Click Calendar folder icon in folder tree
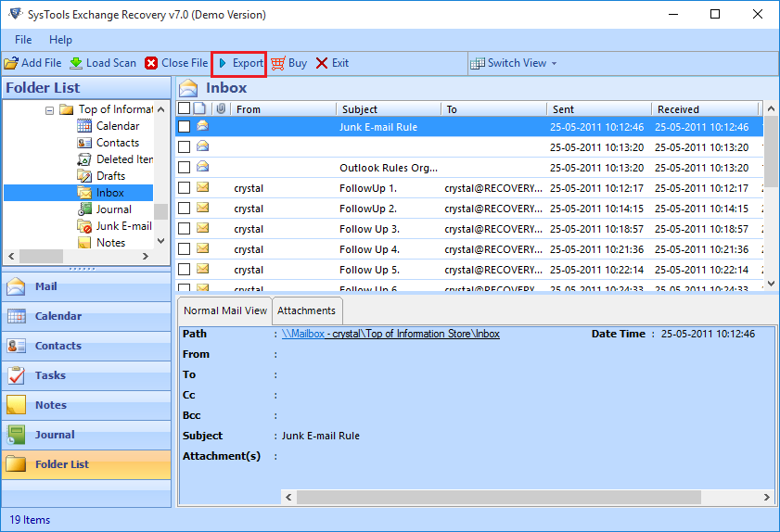Screen dimensions: 780x532 coord(84,126)
